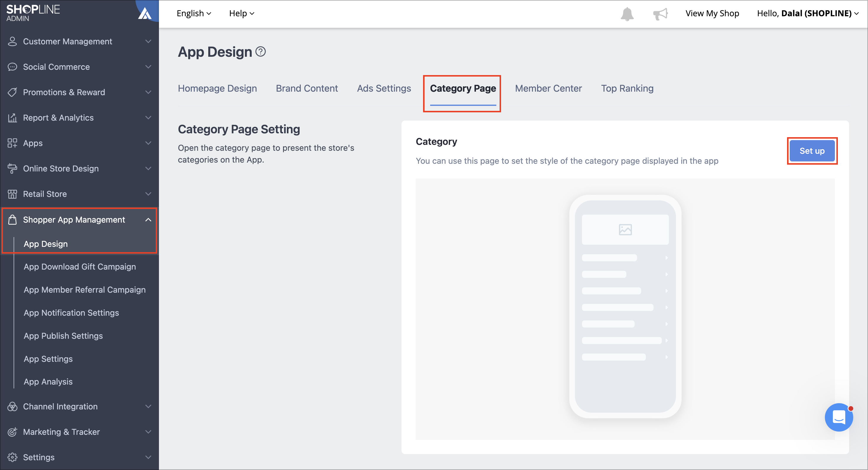Expand Promotions & Reward section
Image resolution: width=868 pixels, height=470 pixels.
point(148,92)
